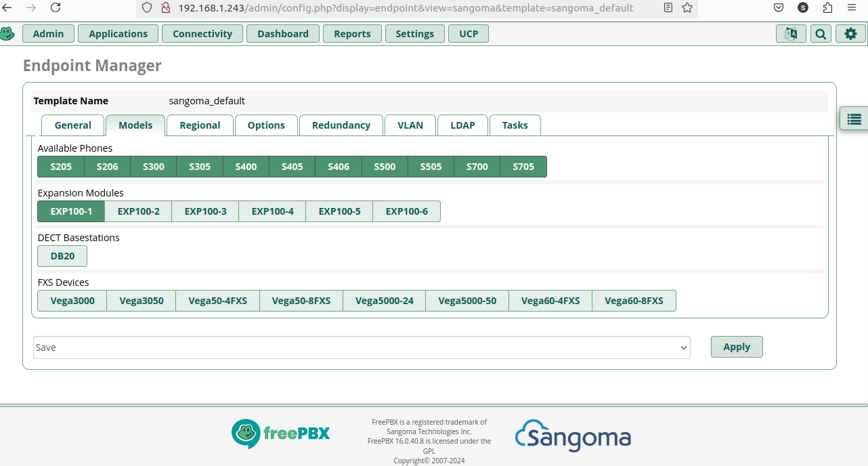Switch to the VLAN tab
Screen dimensions: 868x466
(x=410, y=125)
